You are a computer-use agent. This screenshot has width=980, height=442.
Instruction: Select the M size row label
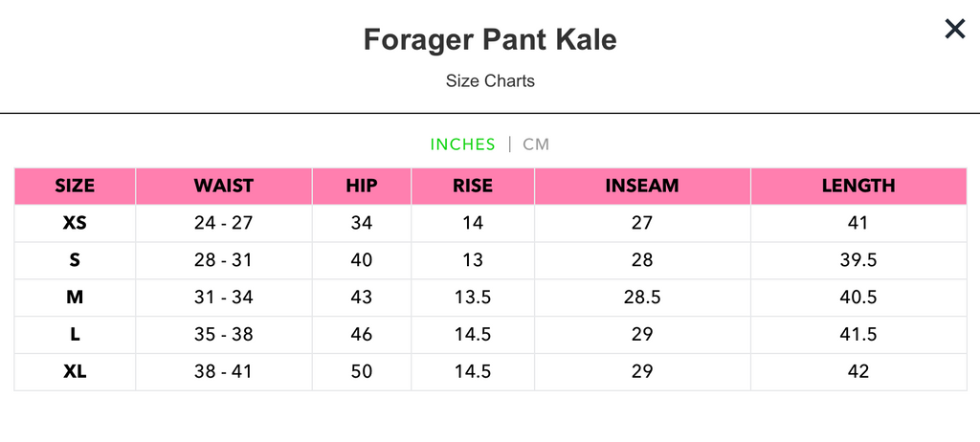pos(75,297)
